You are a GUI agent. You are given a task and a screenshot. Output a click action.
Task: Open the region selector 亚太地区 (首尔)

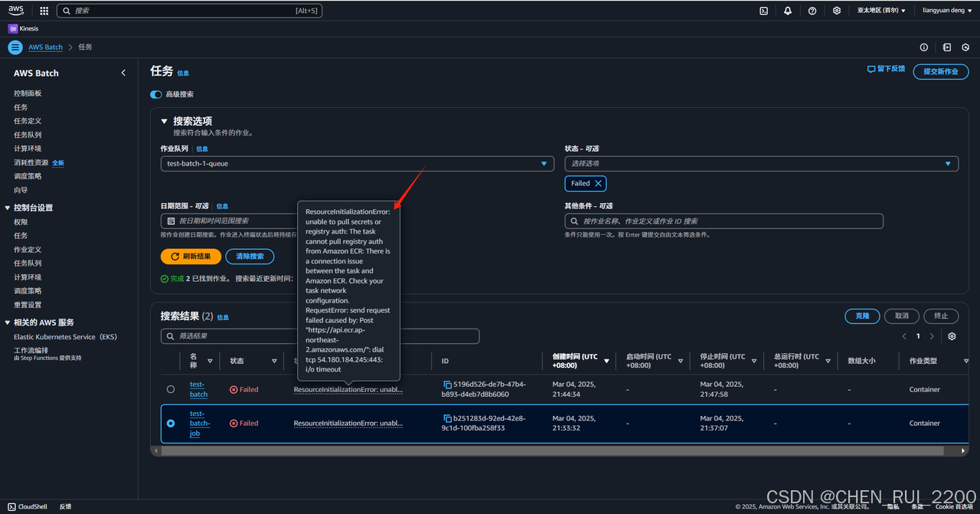(x=881, y=11)
